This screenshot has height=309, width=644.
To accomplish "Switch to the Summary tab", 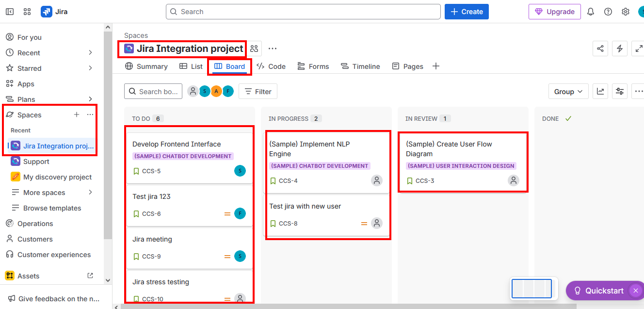I will point(146,66).
